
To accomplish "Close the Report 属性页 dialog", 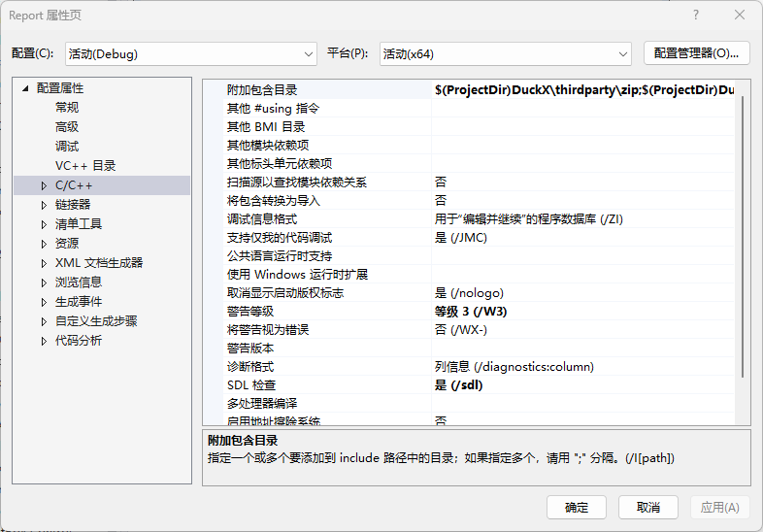I will click(x=740, y=16).
